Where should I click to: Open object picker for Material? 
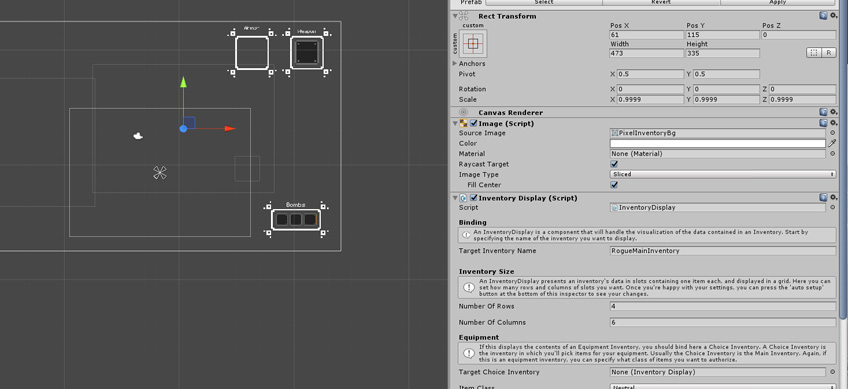point(832,154)
